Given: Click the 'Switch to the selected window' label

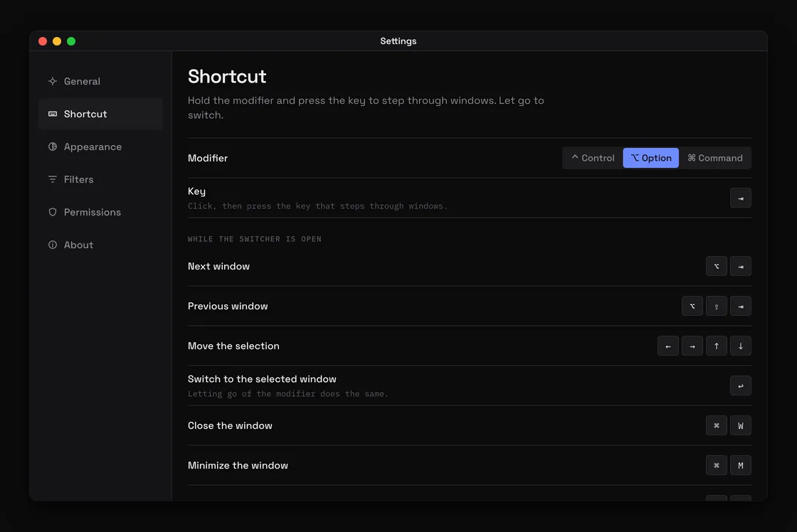Looking at the screenshot, I should point(262,379).
